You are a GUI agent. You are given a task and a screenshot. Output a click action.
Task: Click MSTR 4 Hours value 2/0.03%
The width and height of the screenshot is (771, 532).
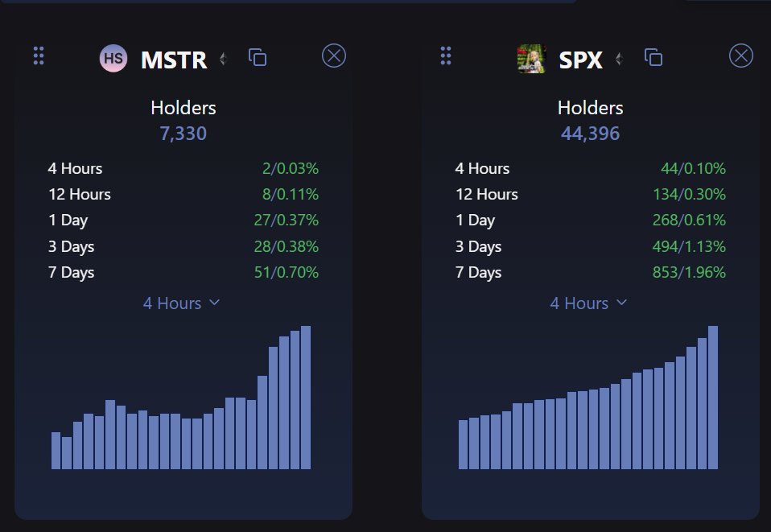(x=291, y=169)
